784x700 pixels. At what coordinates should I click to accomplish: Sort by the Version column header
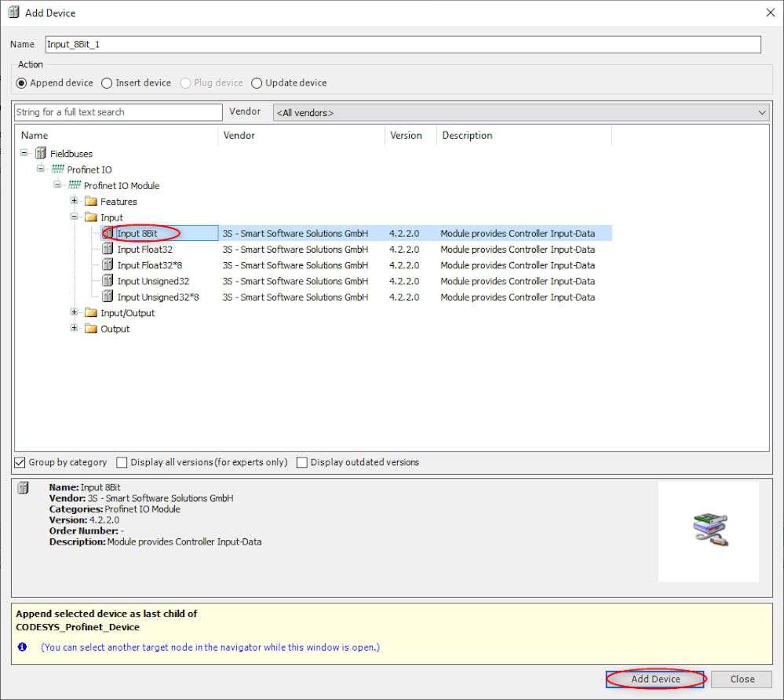pos(410,136)
